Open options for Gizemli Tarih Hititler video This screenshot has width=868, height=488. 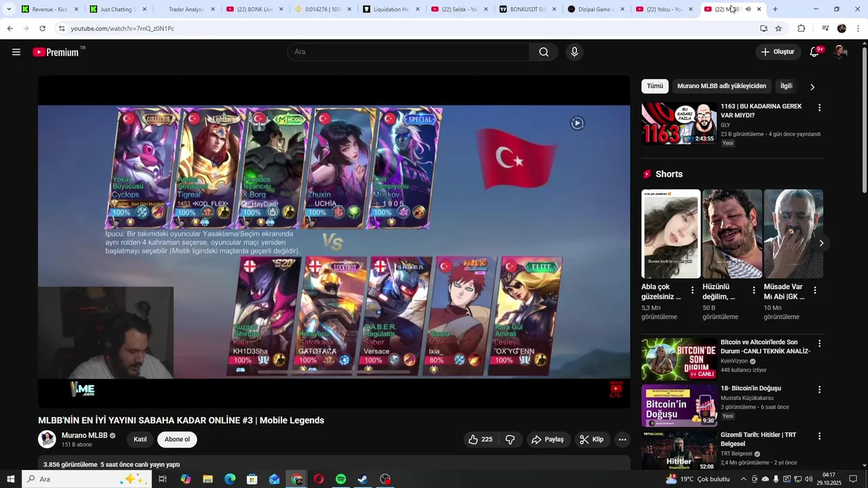pyautogui.click(x=819, y=436)
